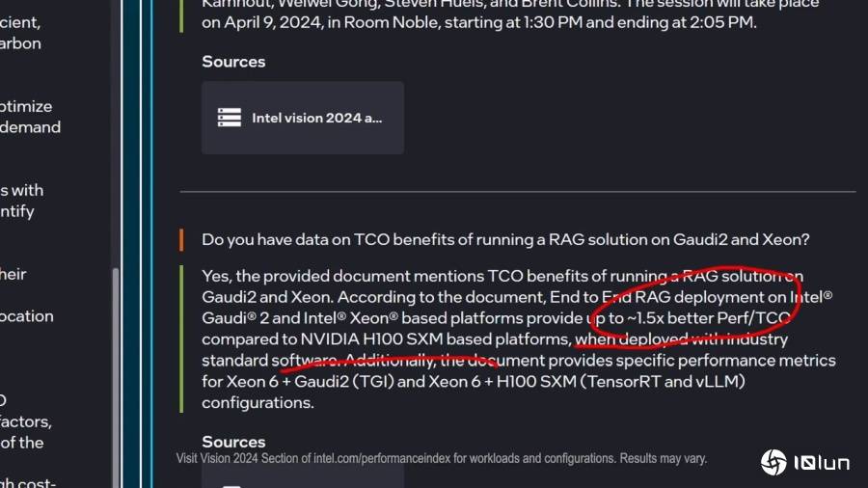This screenshot has height=488, width=868.
Task: Click the lower Sources heading above the footer
Action: click(233, 442)
